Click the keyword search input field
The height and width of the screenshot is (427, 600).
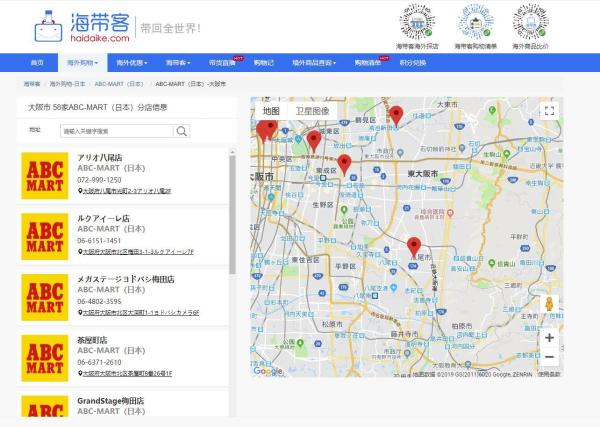coord(117,131)
